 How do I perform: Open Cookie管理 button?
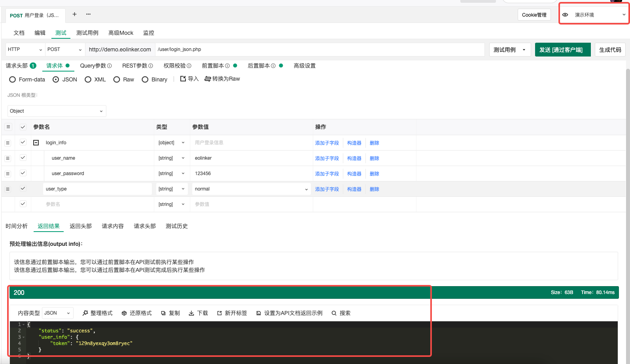(534, 15)
